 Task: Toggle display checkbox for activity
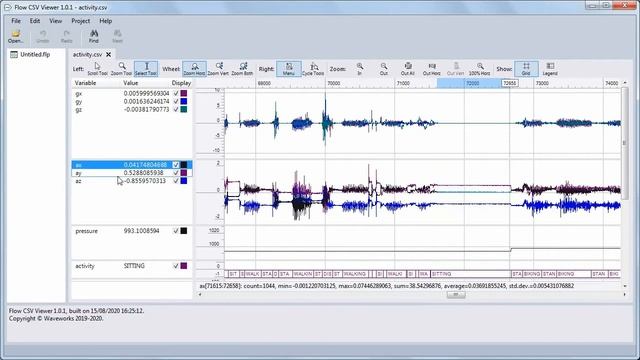click(176, 266)
